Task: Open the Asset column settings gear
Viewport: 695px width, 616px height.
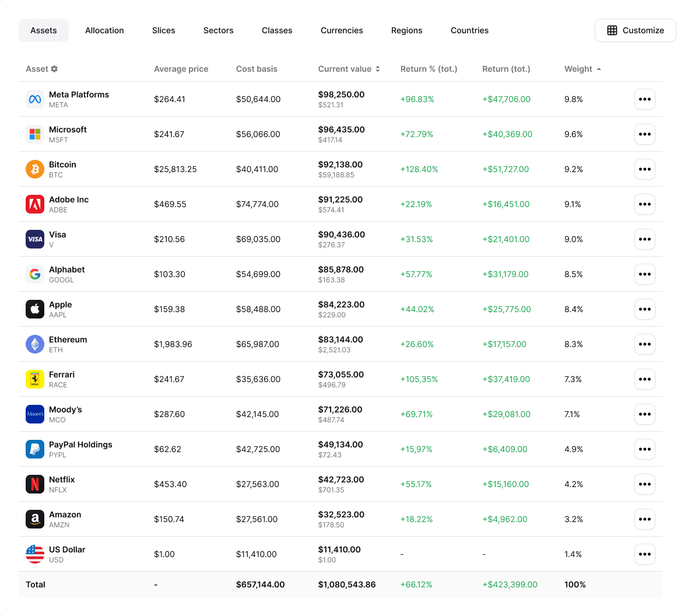Action: click(55, 69)
